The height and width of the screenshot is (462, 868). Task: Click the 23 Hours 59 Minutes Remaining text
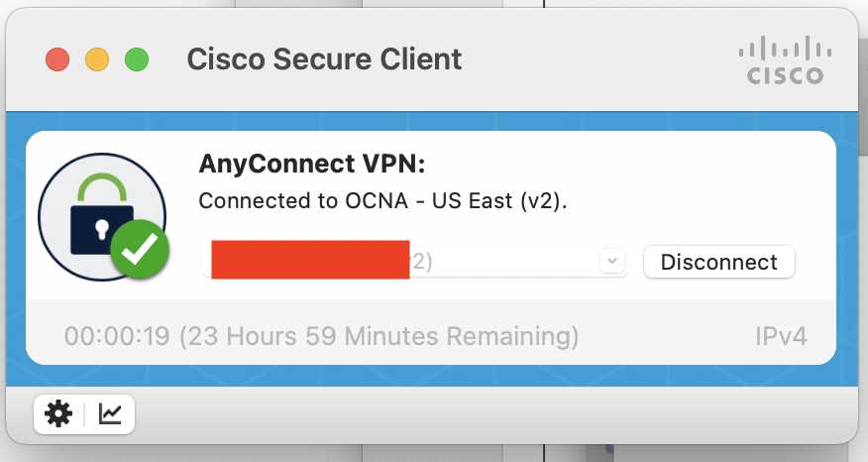[x=380, y=336]
